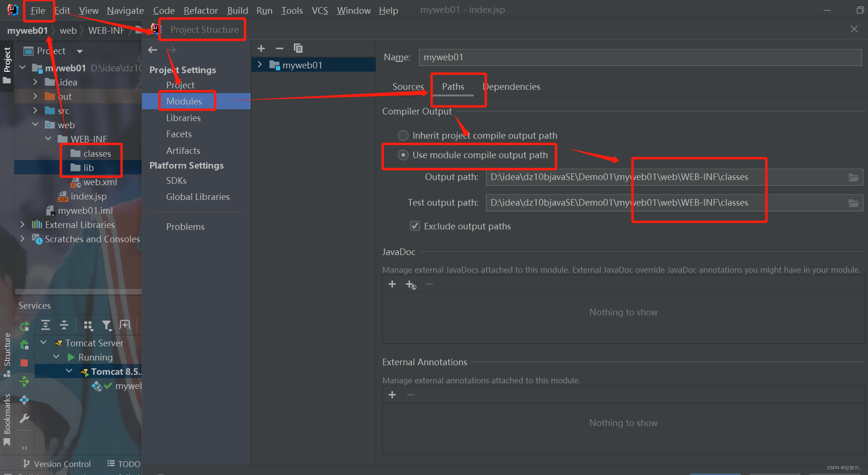
Task: Show more Services toolbar actions chevrons
Action: (24, 448)
